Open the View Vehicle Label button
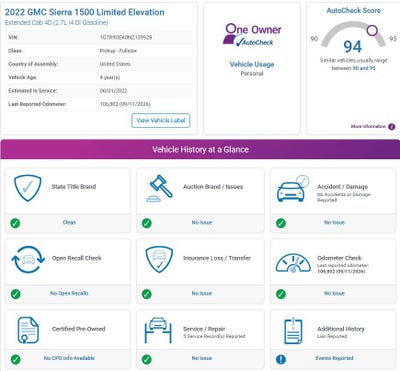Viewport: 400px width, 371px height. [161, 121]
